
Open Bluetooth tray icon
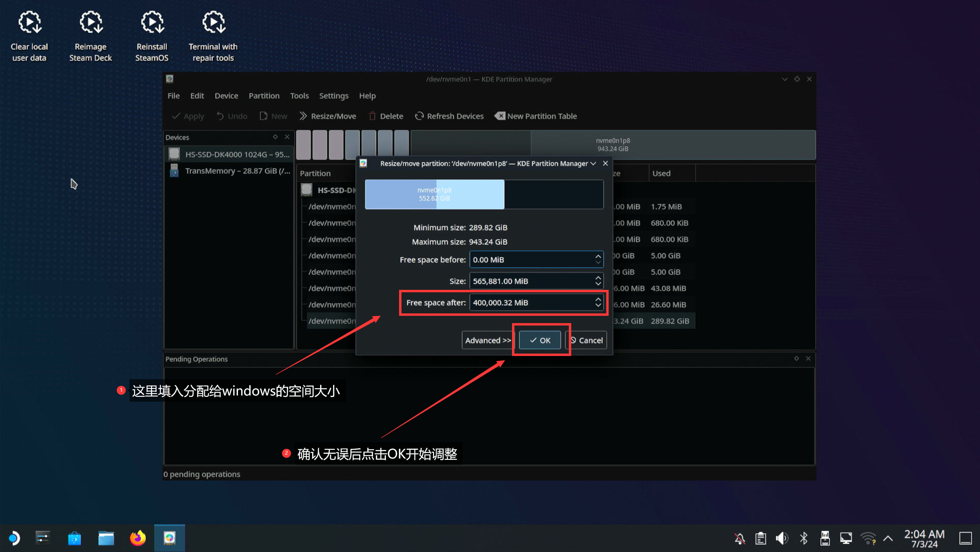coord(803,538)
